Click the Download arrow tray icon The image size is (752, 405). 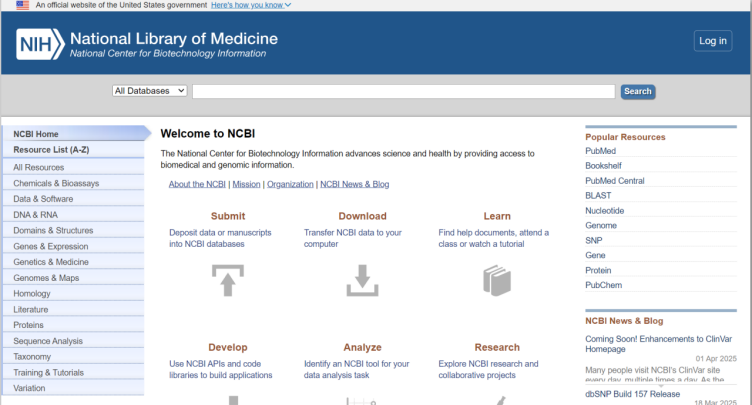[363, 280]
